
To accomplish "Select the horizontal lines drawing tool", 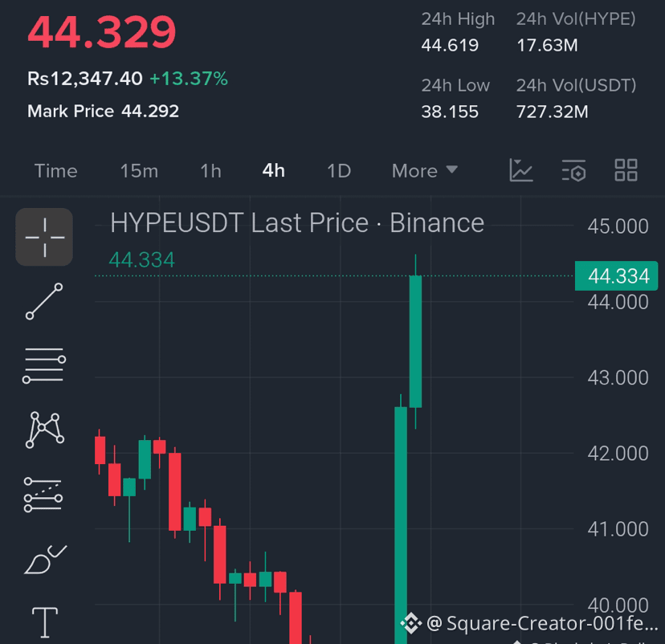I will click(x=44, y=365).
